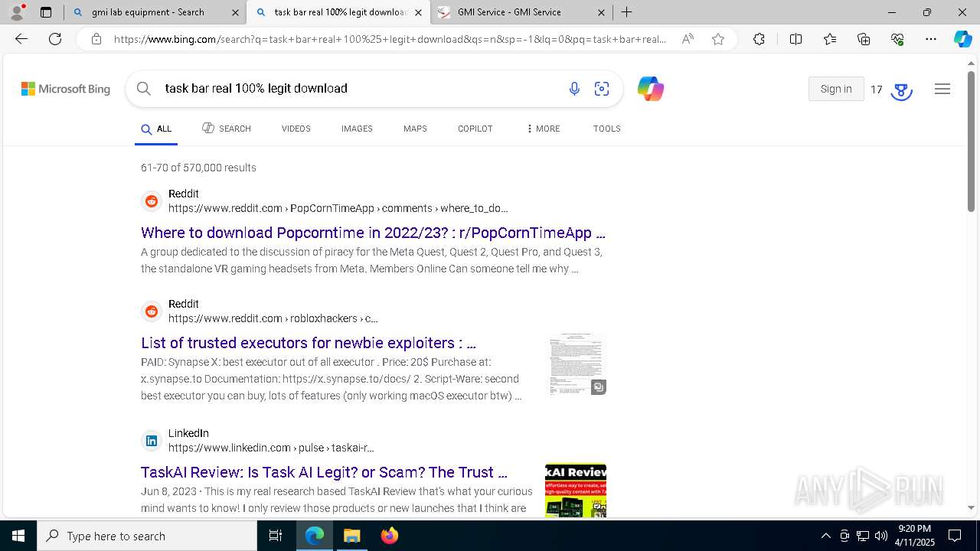Focus the Bing search query field
Viewport: 980px width, 551px height.
coord(360,89)
